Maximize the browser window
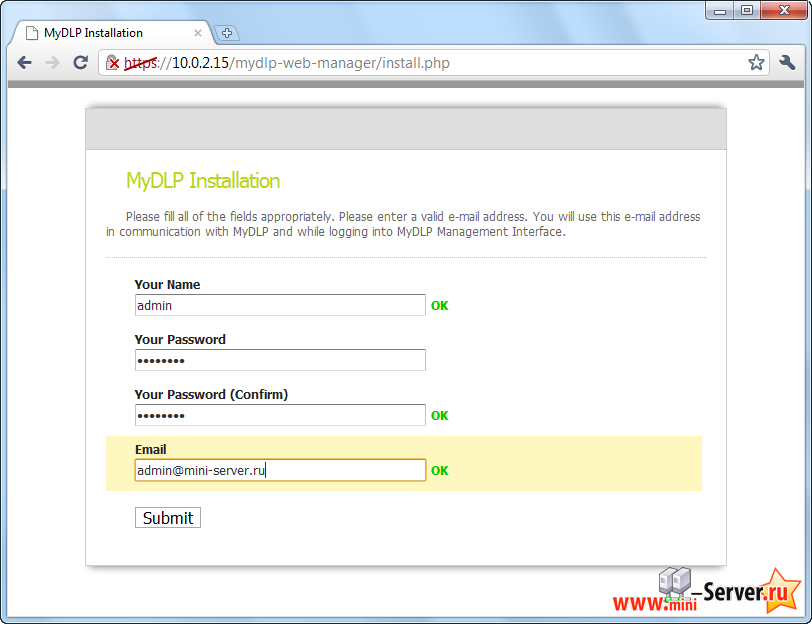Screen dimensions: 812x624 click(747, 11)
